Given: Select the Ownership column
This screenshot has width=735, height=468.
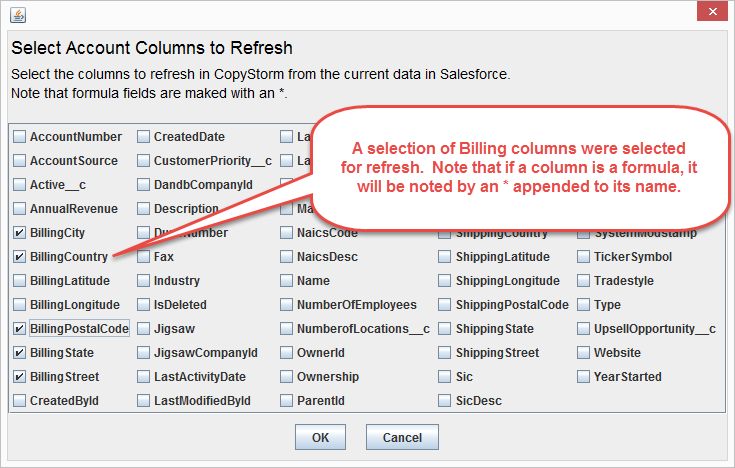Looking at the screenshot, I should point(286,377).
